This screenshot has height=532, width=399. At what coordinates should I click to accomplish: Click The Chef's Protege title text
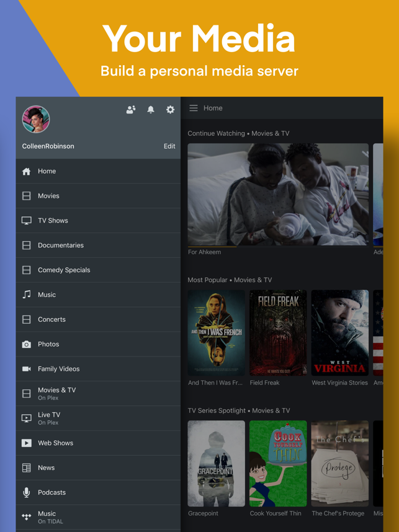pos(338,513)
